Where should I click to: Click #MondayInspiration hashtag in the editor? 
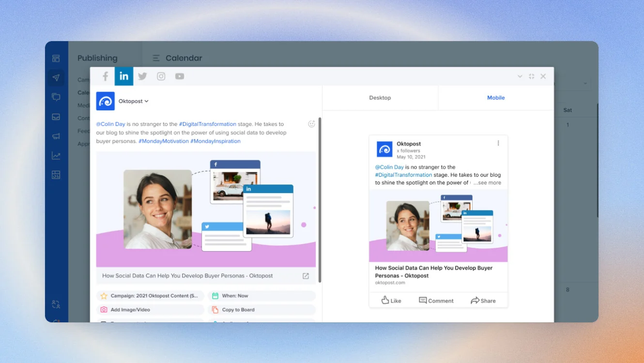215,141
